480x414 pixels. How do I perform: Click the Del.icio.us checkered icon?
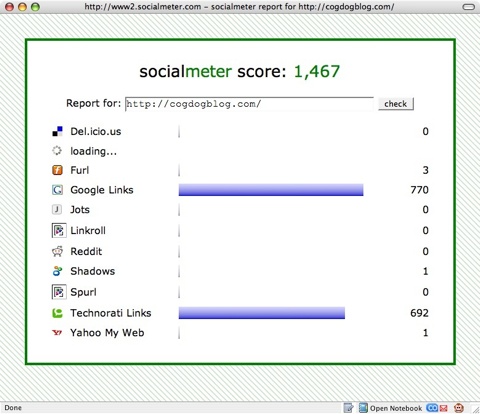[57, 131]
